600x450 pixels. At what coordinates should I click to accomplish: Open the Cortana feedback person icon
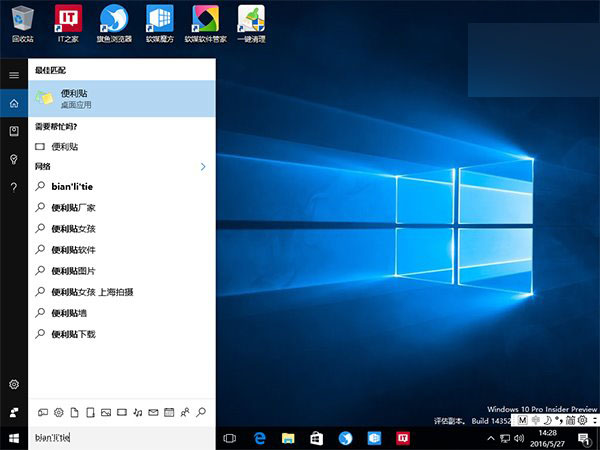(x=14, y=412)
